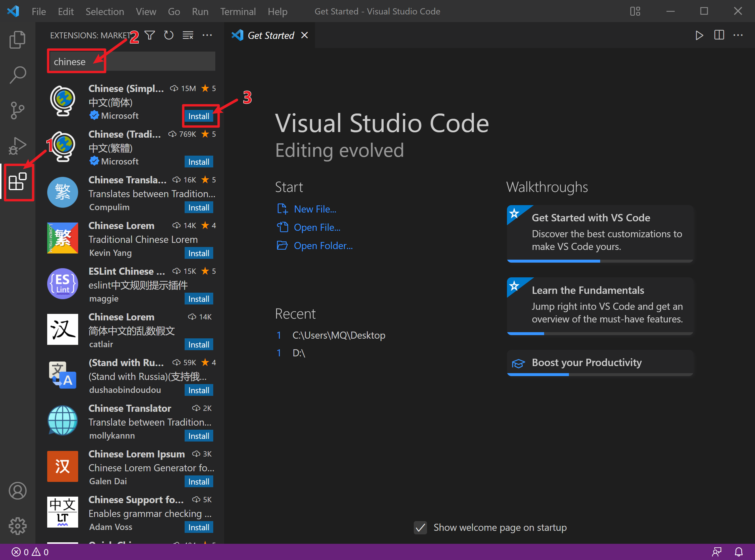Install the dushaobindoudou extension
The image size is (755, 560).
(x=198, y=391)
